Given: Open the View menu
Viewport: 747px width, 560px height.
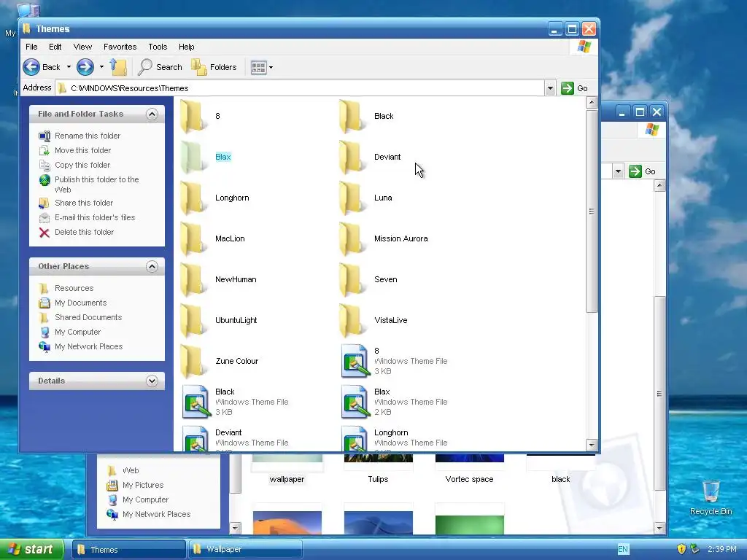Looking at the screenshot, I should (x=82, y=47).
